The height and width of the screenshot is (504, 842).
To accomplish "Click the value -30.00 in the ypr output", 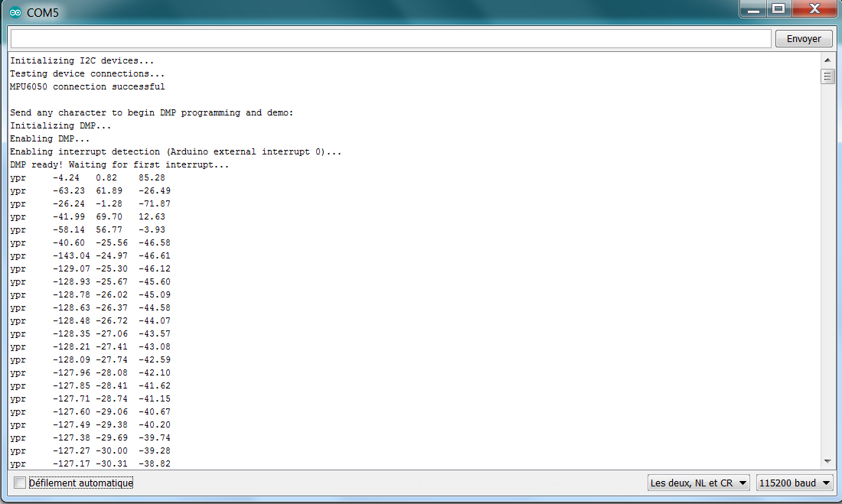I will (112, 451).
